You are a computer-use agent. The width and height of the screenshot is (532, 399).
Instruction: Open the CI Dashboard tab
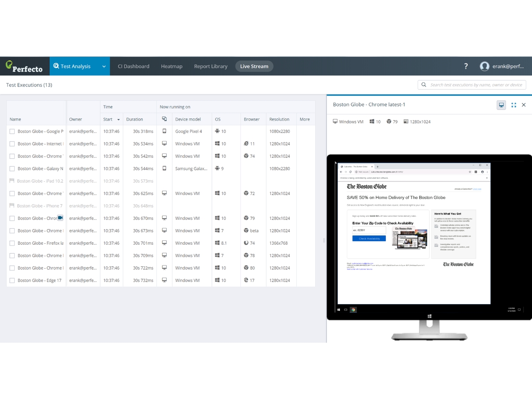pos(133,66)
